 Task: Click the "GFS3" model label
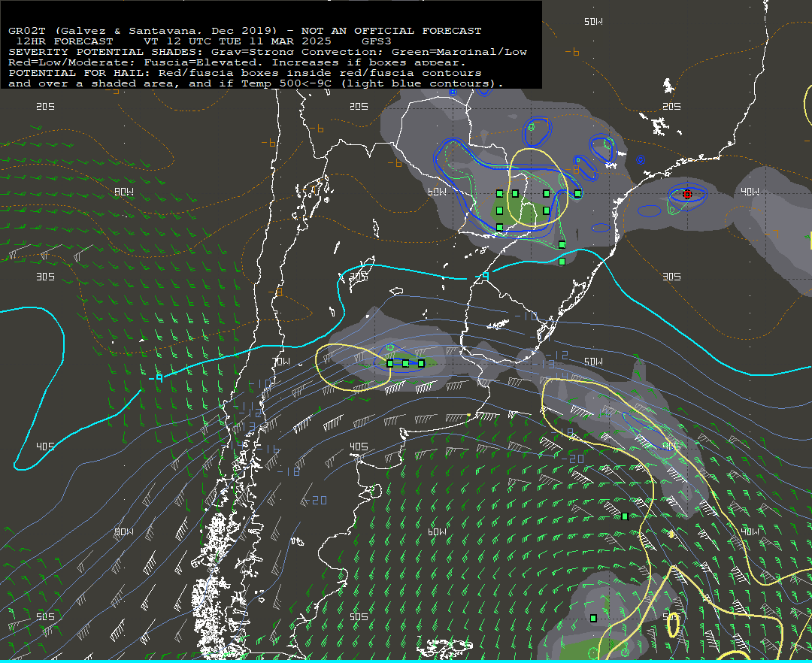377,41
